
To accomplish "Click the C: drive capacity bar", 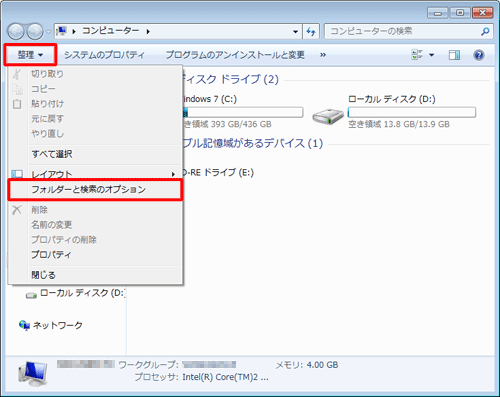I will pyautogui.click(x=243, y=112).
